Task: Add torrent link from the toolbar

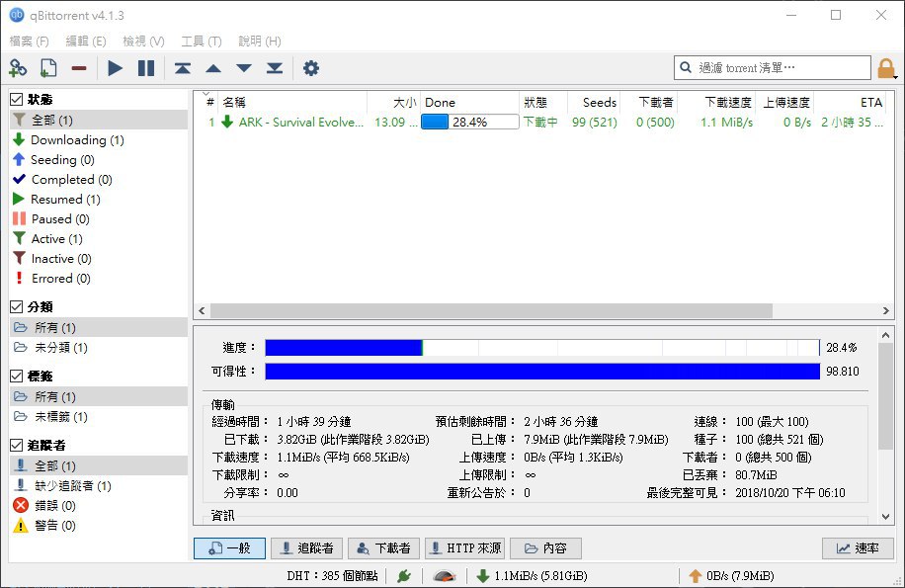Action: (18, 68)
